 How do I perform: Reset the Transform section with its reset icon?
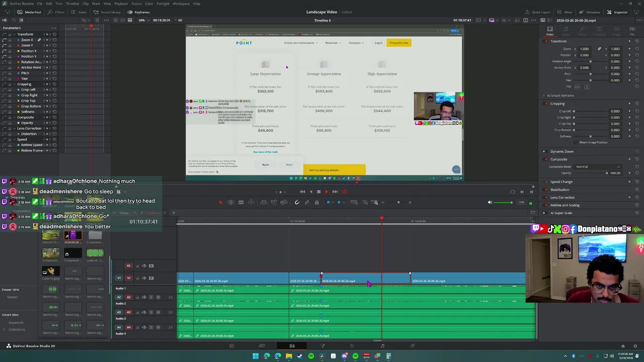click(x=637, y=41)
